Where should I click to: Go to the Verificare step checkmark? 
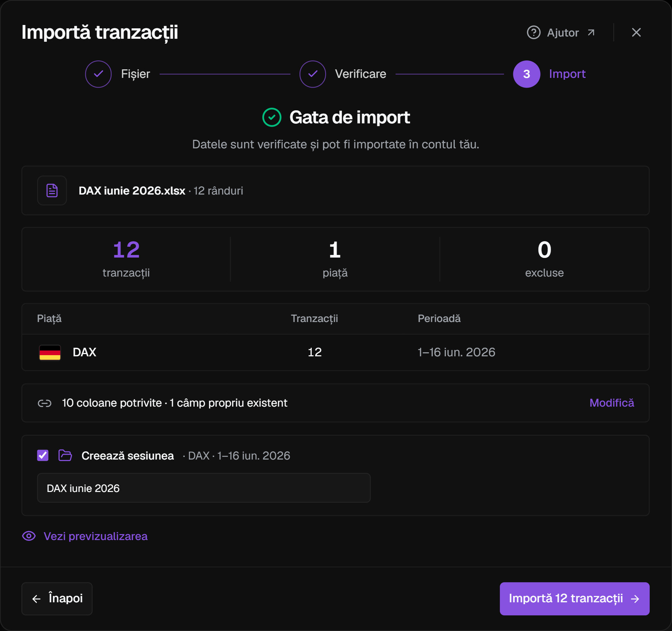[x=313, y=74]
